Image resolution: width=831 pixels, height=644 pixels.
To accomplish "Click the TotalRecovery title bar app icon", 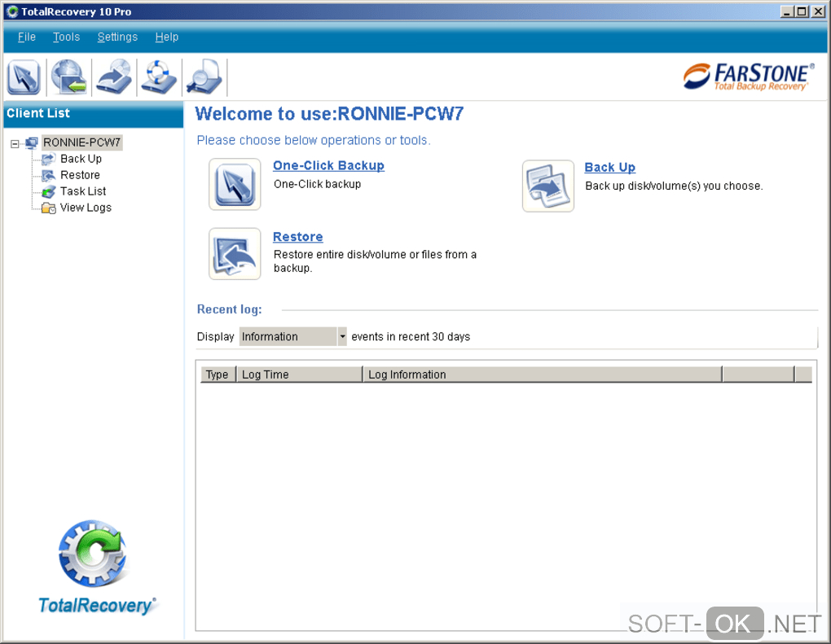I will (12, 11).
